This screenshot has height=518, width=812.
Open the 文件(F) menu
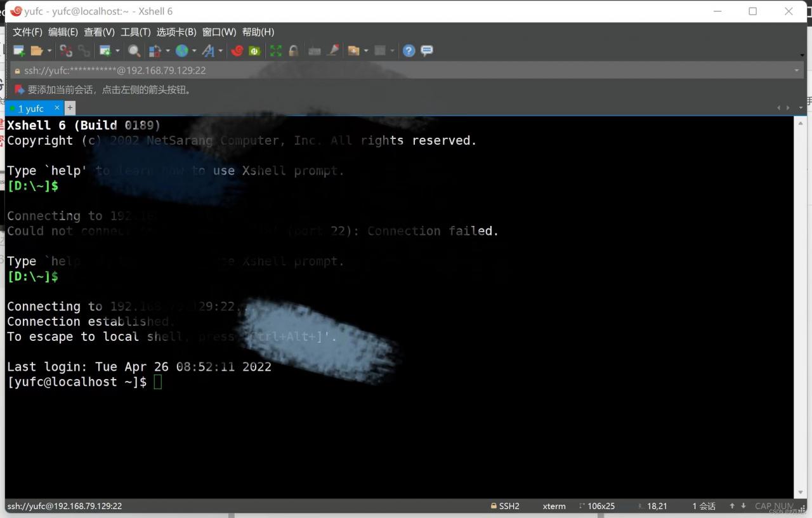27,32
